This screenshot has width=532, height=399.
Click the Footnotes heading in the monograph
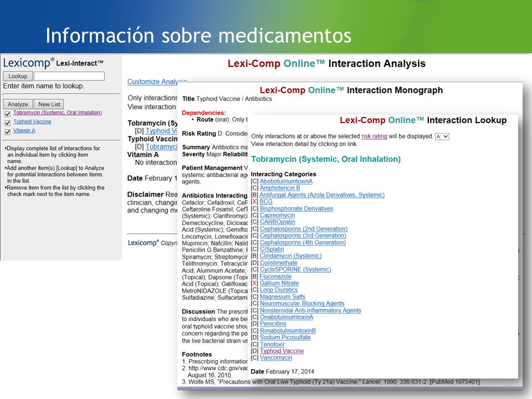click(197, 354)
